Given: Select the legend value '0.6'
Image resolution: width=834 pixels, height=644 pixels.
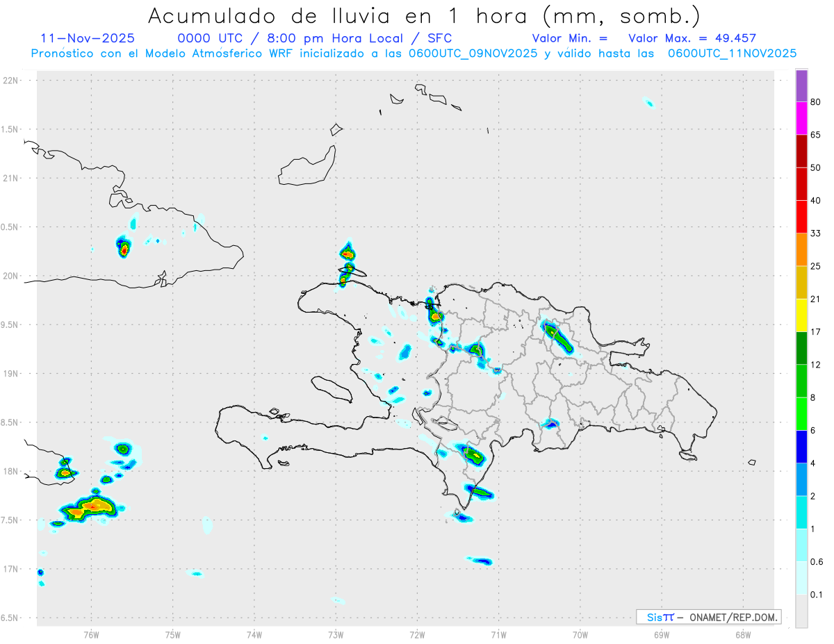Looking at the screenshot, I should point(817,561).
